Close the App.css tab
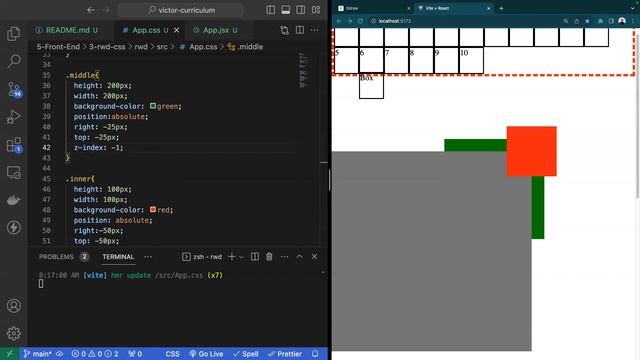The width and height of the screenshot is (640, 360). coord(176,30)
